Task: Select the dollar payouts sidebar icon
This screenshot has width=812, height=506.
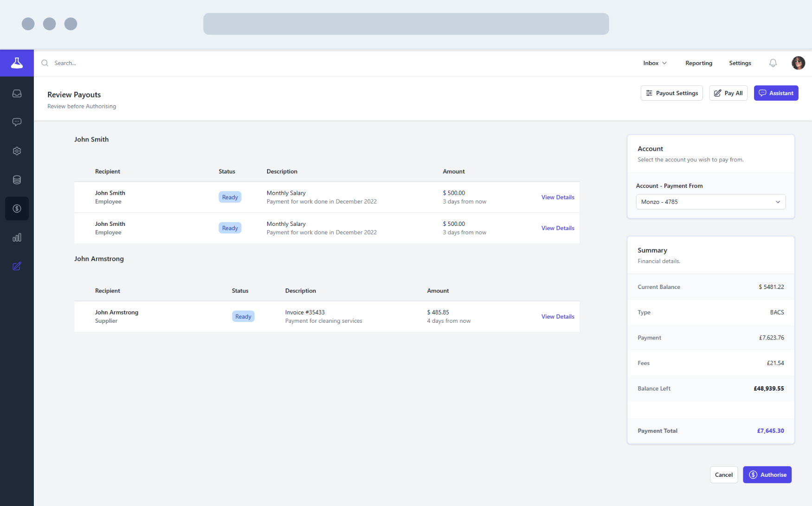Action: 17,209
